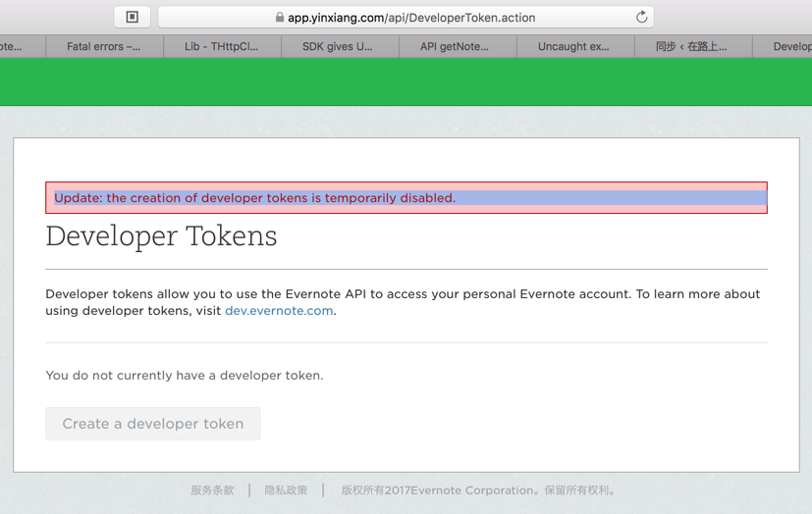Click "You do not currently have a developer token."
The height and width of the screenshot is (514, 812).
pyautogui.click(x=185, y=376)
